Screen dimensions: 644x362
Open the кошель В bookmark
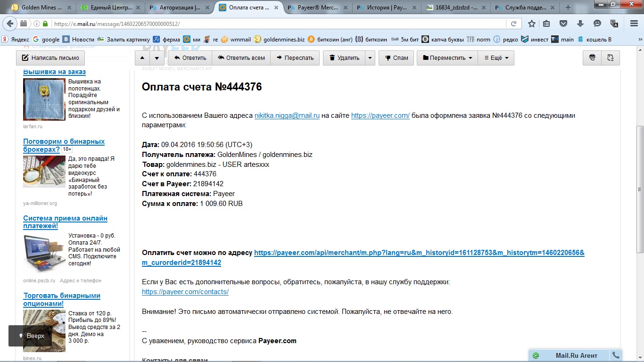tap(594, 40)
